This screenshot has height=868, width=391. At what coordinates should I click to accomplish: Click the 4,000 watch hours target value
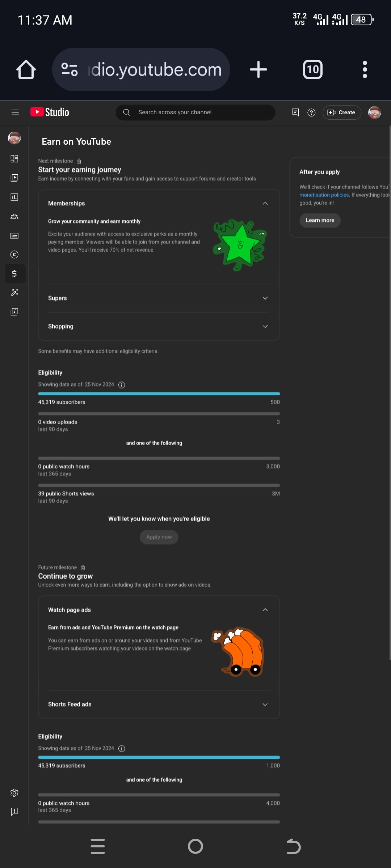pos(273,803)
